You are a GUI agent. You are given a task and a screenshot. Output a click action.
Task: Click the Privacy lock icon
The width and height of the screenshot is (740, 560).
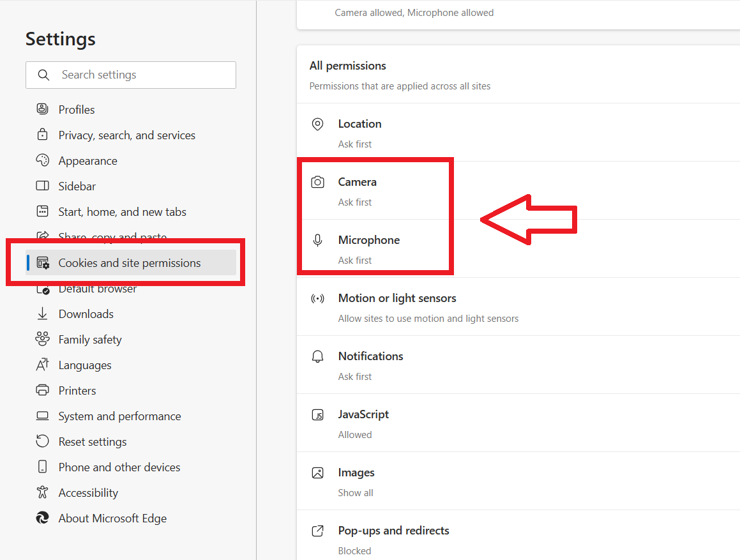pyautogui.click(x=42, y=135)
